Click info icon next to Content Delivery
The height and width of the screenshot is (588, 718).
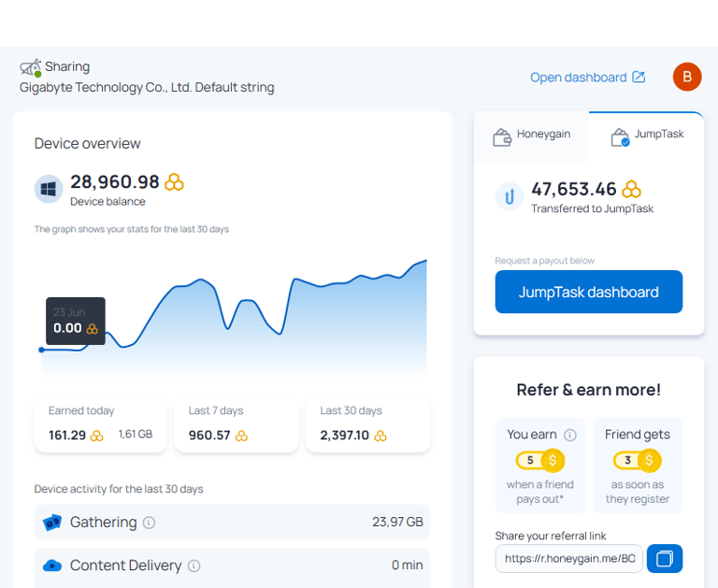click(194, 566)
